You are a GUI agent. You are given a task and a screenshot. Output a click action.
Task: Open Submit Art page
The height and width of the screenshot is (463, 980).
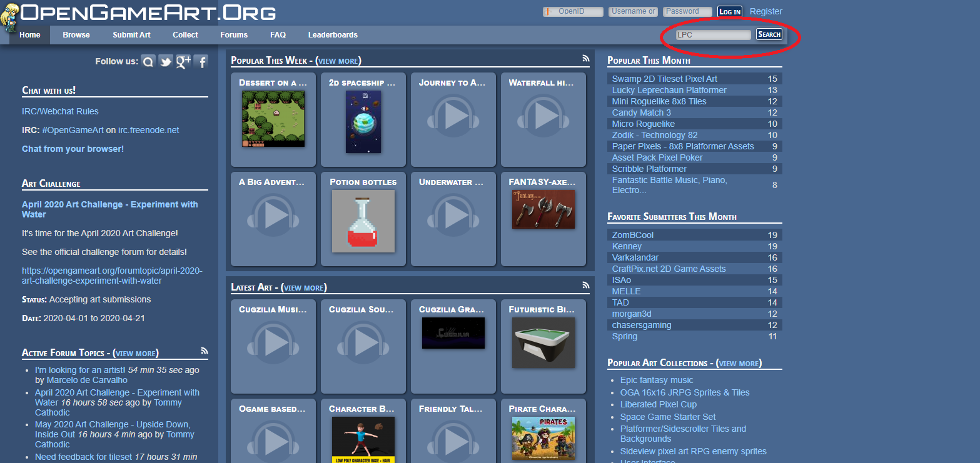point(131,35)
